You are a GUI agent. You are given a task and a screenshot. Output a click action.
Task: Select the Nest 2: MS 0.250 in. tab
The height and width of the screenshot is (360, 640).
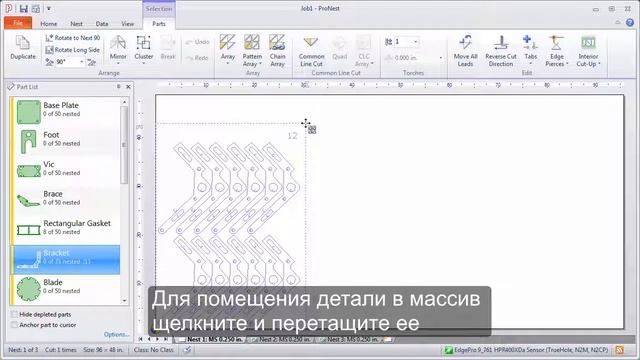pyautogui.click(x=281, y=339)
